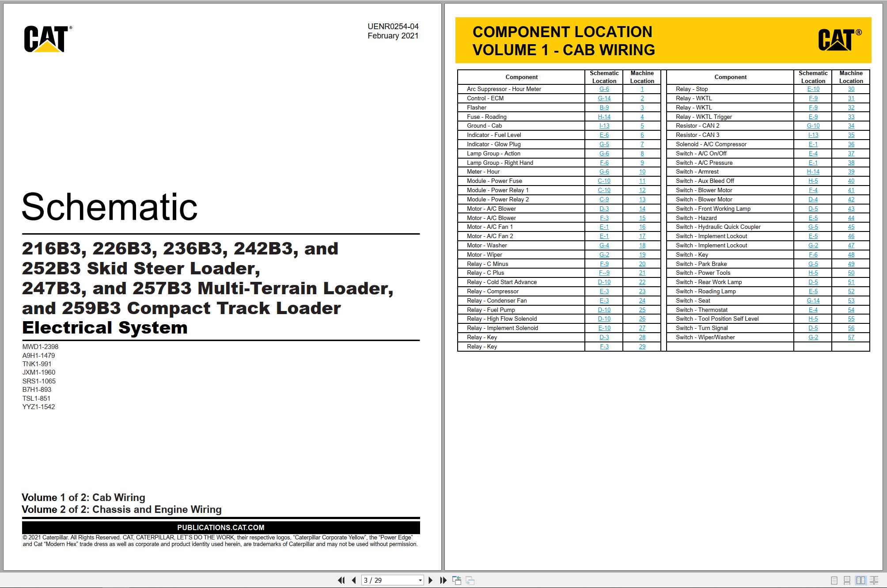Click machine location 29 for Relay - Key
This screenshot has height=588, width=887.
(642, 347)
